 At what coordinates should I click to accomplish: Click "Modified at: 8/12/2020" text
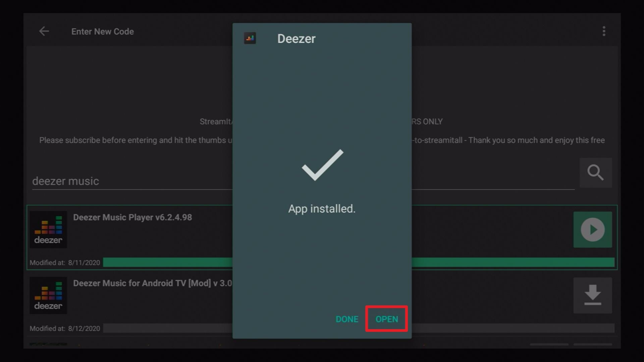pyautogui.click(x=65, y=328)
